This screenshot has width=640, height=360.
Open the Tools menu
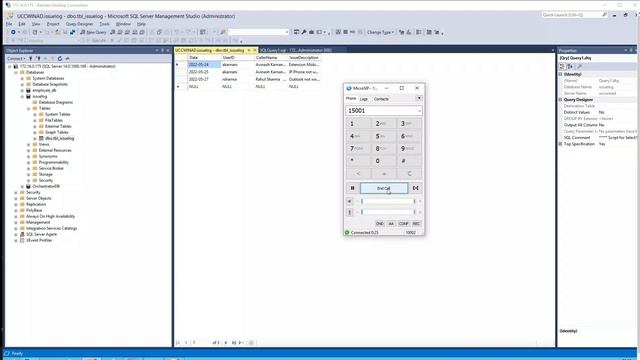pyautogui.click(x=104, y=24)
